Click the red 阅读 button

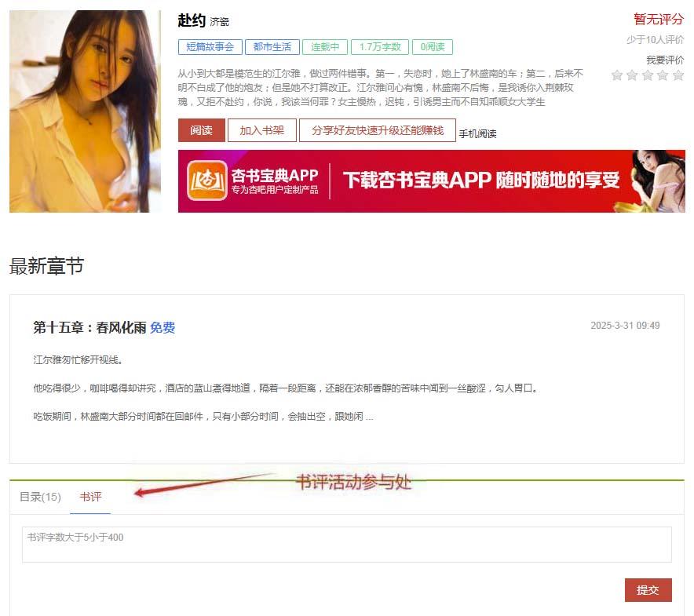point(202,130)
